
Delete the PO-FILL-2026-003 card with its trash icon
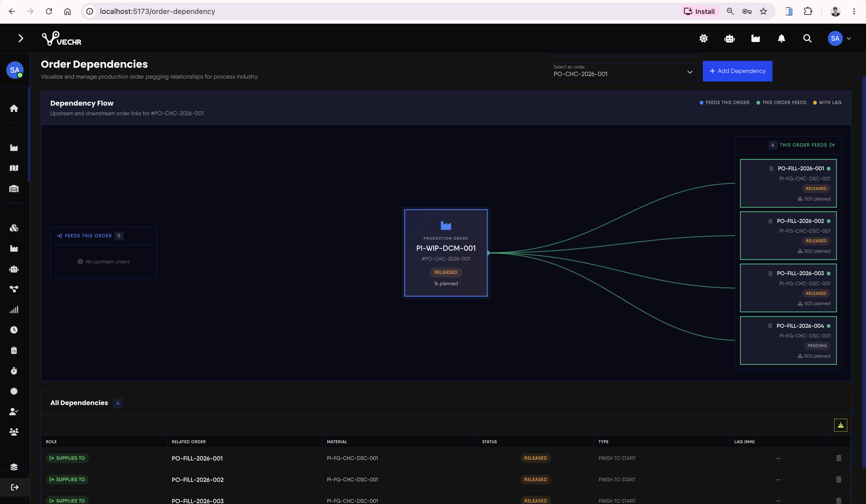770,273
